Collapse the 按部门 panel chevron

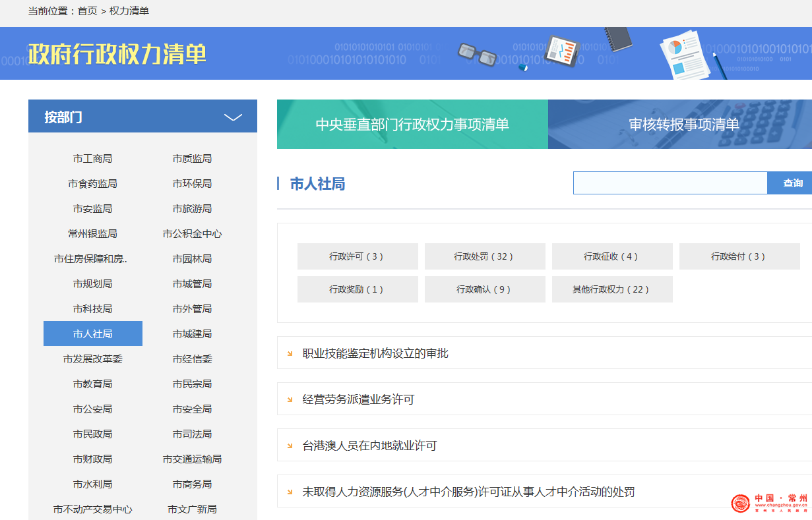[x=233, y=117]
